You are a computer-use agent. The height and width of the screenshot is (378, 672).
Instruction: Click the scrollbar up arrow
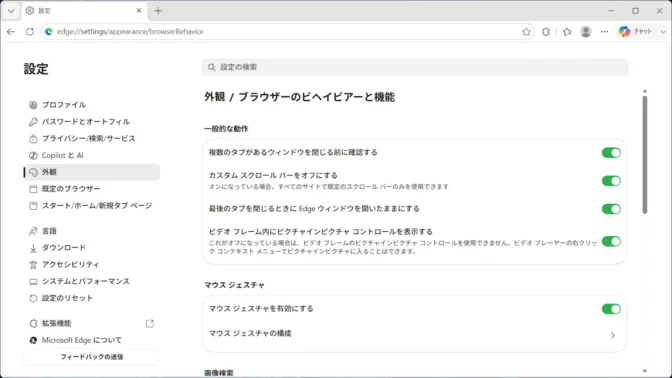(645, 91)
